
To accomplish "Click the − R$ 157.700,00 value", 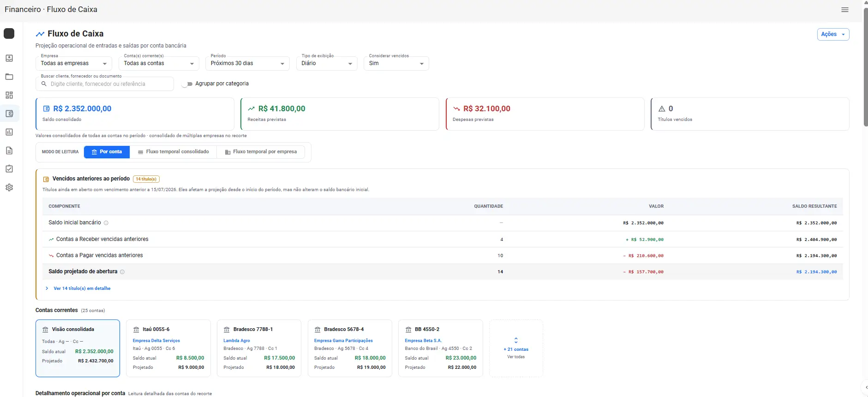I will pos(643,272).
